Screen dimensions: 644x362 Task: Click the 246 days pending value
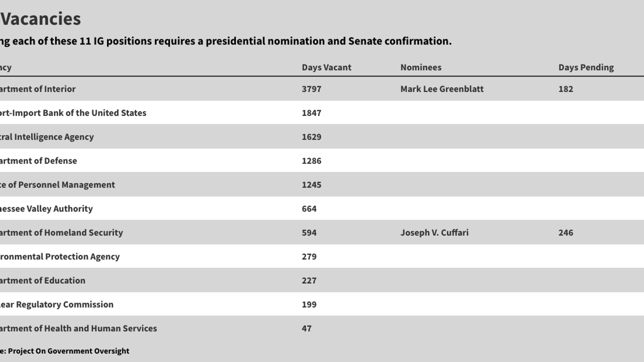[565, 233]
